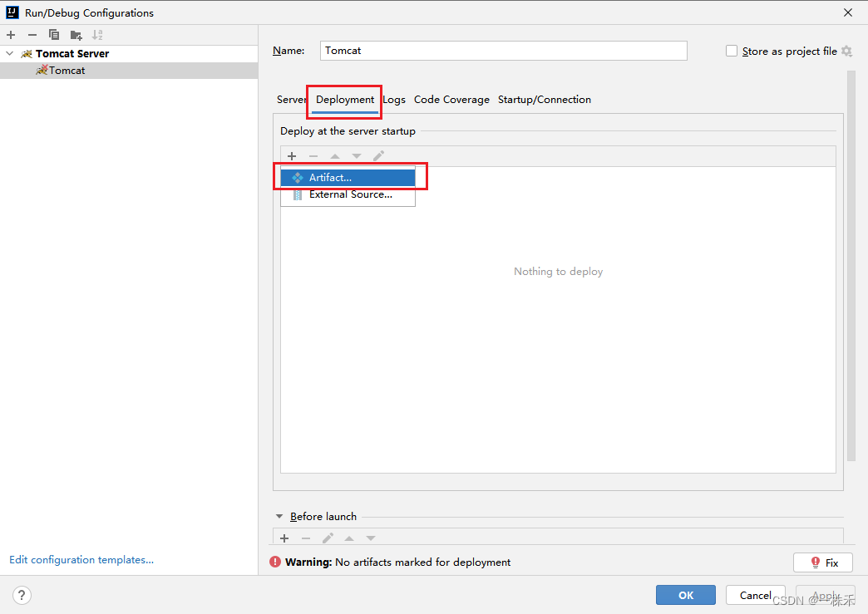Image resolution: width=868 pixels, height=614 pixels.
Task: Click the Name input field
Action: coord(503,51)
